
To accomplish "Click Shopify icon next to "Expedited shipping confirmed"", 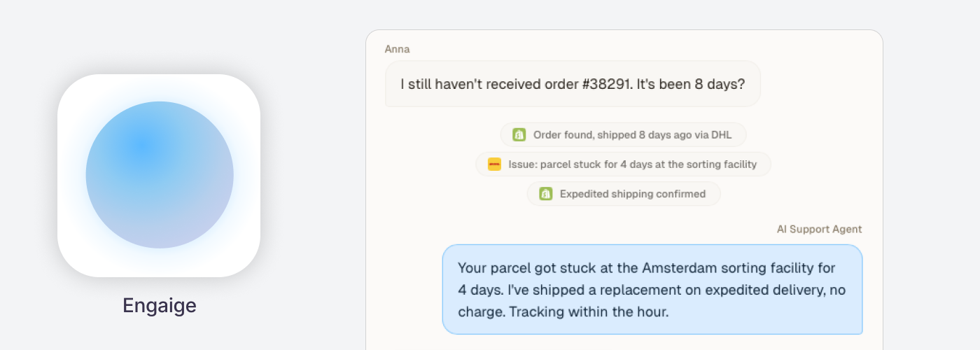I will [545, 194].
